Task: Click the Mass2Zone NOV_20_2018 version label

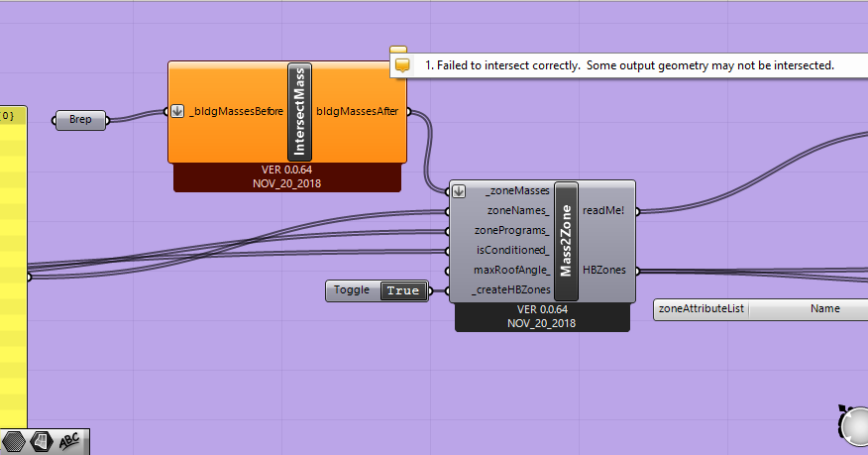Action: 541,323
